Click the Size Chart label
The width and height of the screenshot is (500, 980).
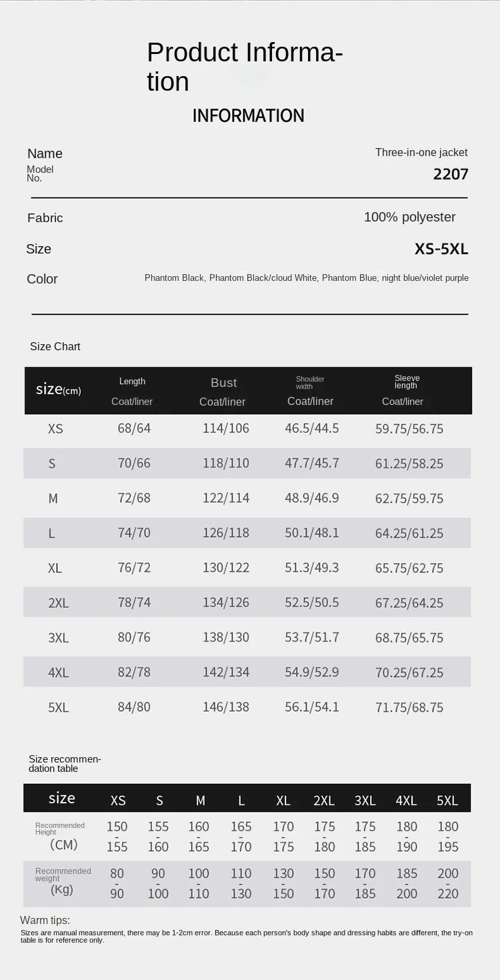pos(55,346)
